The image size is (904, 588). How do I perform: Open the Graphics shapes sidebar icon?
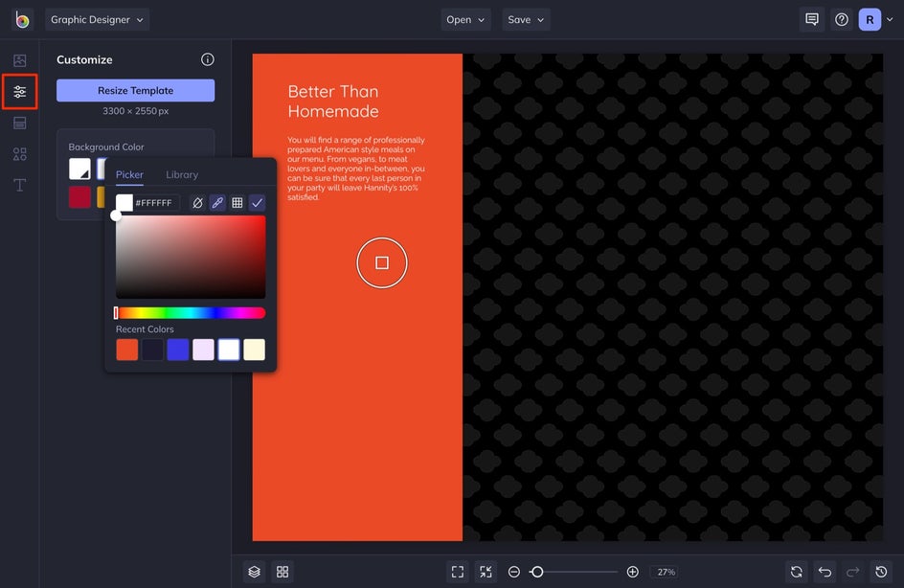pos(19,154)
